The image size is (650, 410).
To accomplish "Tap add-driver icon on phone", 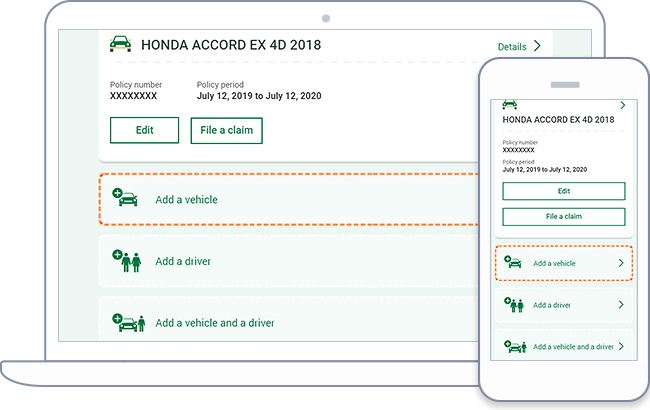I will tap(514, 304).
